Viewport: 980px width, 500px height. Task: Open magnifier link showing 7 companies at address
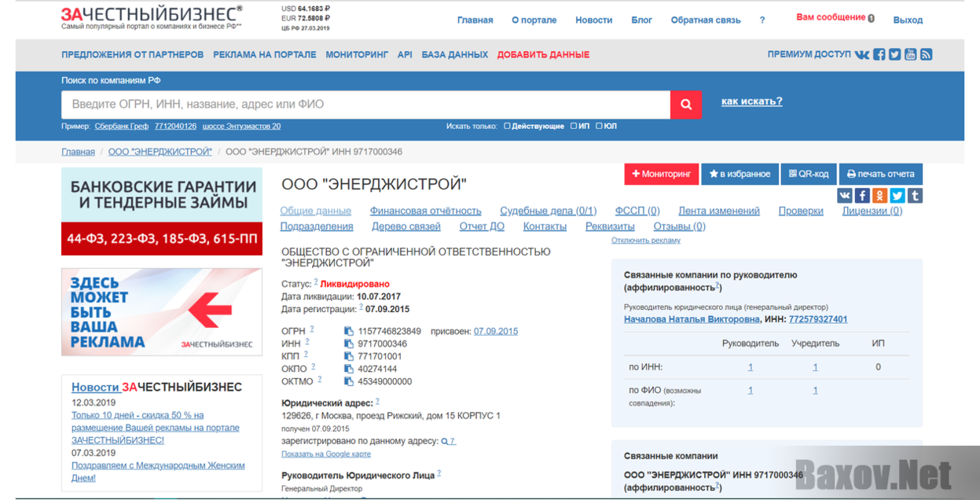click(448, 442)
